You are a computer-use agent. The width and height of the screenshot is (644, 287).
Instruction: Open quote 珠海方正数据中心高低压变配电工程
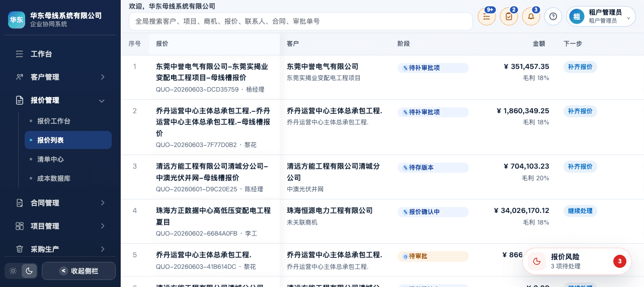click(213, 216)
